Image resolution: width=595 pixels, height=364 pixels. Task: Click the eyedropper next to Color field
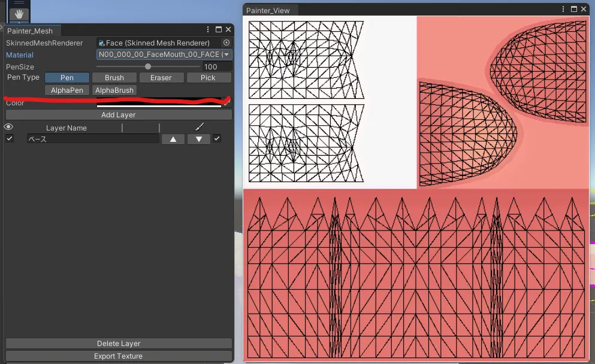[x=226, y=102]
